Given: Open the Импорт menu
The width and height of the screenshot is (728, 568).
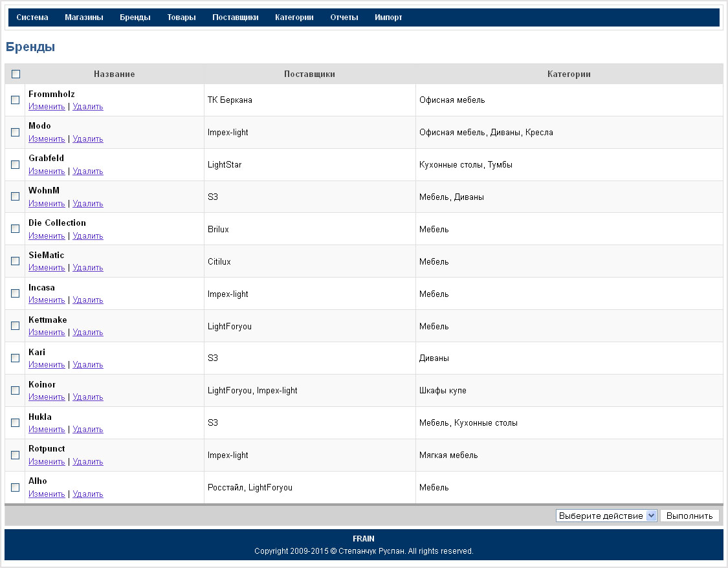Looking at the screenshot, I should tap(389, 17).
